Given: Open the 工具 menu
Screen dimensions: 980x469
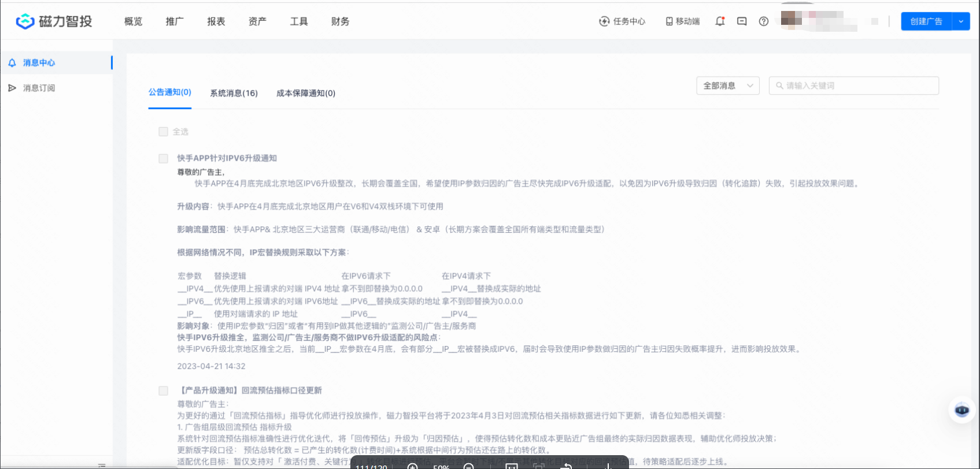Looking at the screenshot, I should [299, 21].
